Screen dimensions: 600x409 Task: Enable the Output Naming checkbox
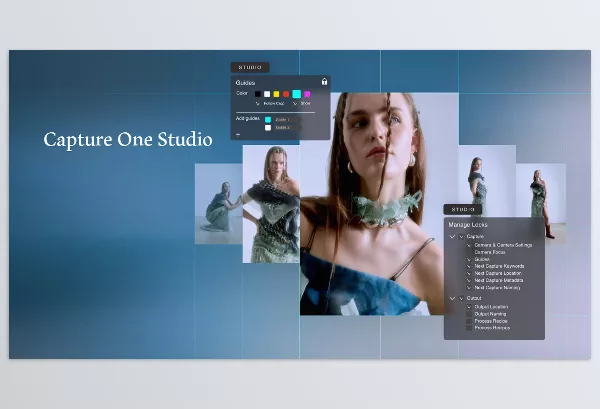[469, 314]
